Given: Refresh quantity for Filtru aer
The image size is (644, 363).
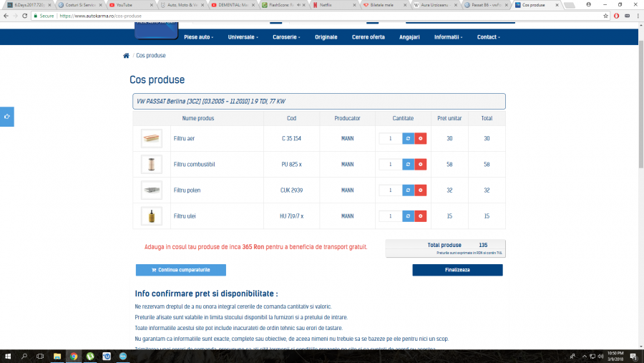Looking at the screenshot, I should point(408,138).
